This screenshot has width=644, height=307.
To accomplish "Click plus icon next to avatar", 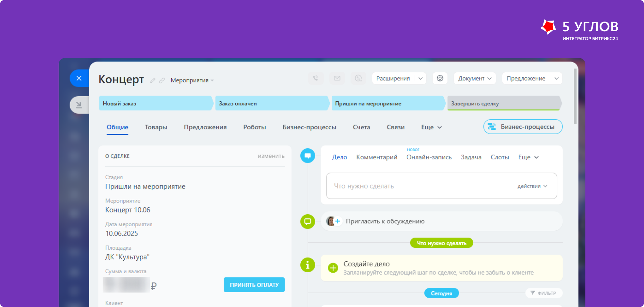I will tap(338, 221).
